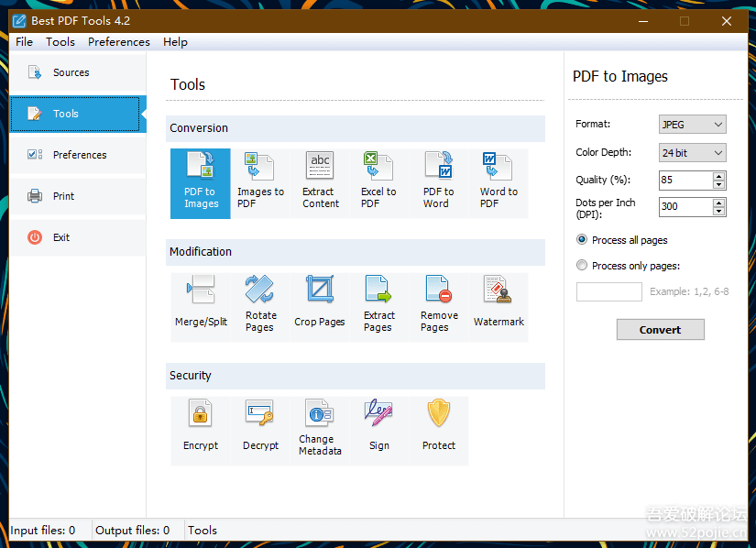The width and height of the screenshot is (756, 548).
Task: Click the Modification section header
Action: click(x=356, y=252)
